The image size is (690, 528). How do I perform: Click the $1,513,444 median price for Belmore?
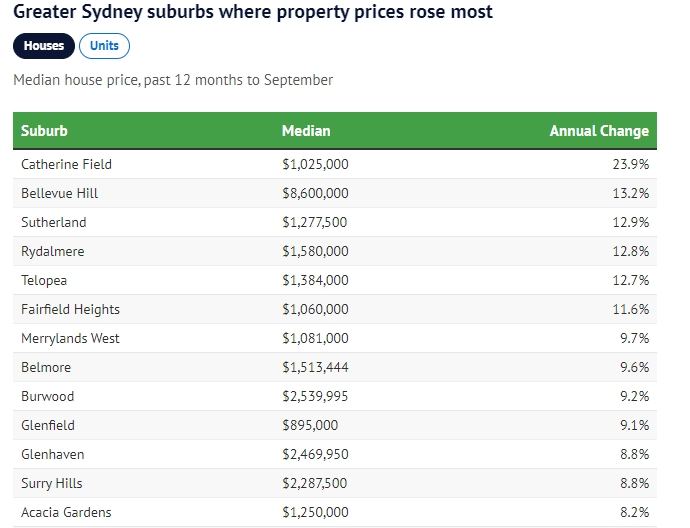pyautogui.click(x=315, y=367)
